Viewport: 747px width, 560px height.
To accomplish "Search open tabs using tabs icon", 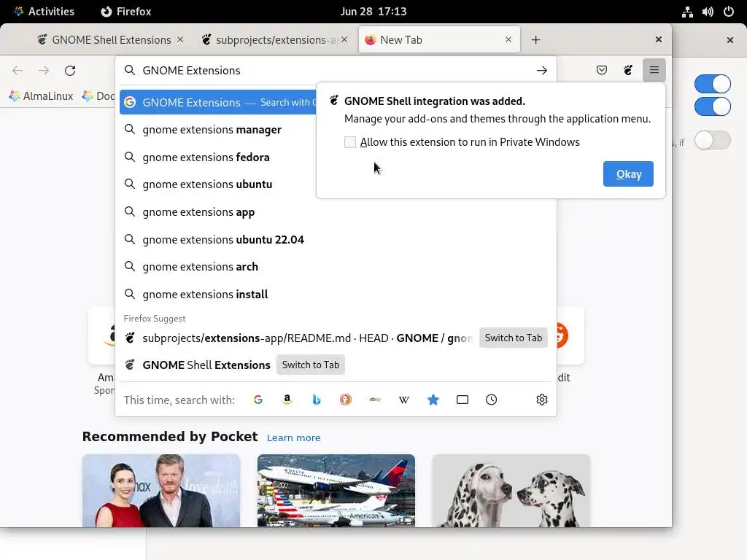I will 462,400.
